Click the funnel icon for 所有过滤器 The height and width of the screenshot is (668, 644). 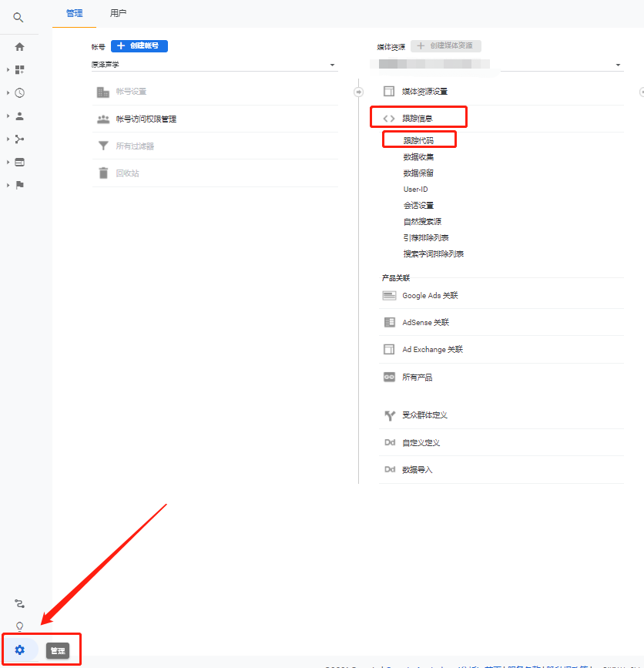tap(103, 146)
